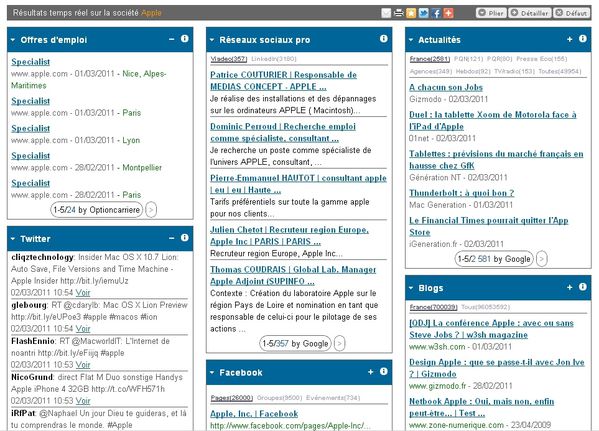The image size is (599, 431).
Task: Select the Facebook Groupes tab
Action: click(x=279, y=398)
